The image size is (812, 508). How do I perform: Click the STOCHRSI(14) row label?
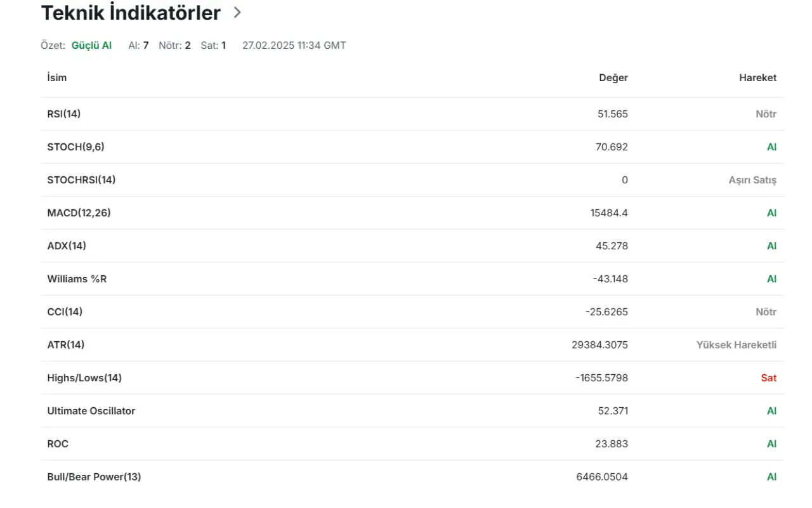81,180
